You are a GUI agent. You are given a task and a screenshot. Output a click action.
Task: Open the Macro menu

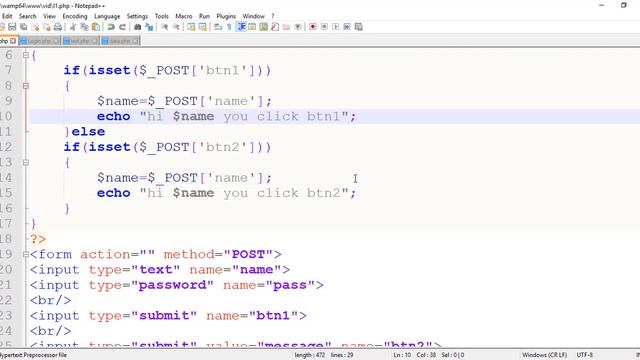pos(184,16)
